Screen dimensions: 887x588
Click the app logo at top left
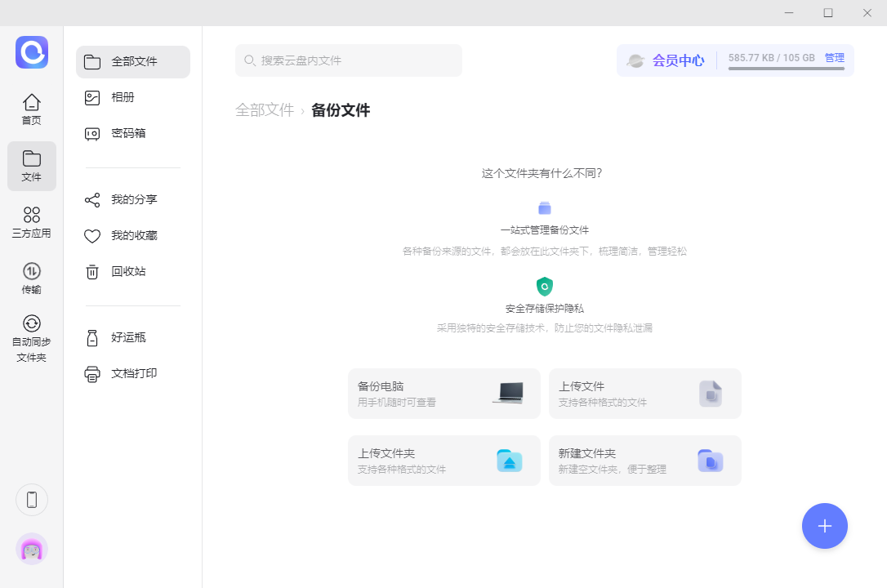coord(32,52)
